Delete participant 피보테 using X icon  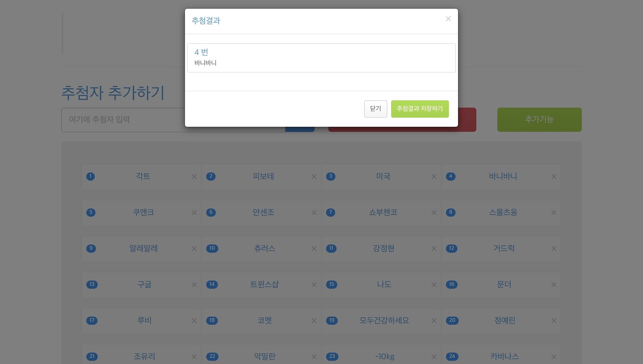[314, 177]
